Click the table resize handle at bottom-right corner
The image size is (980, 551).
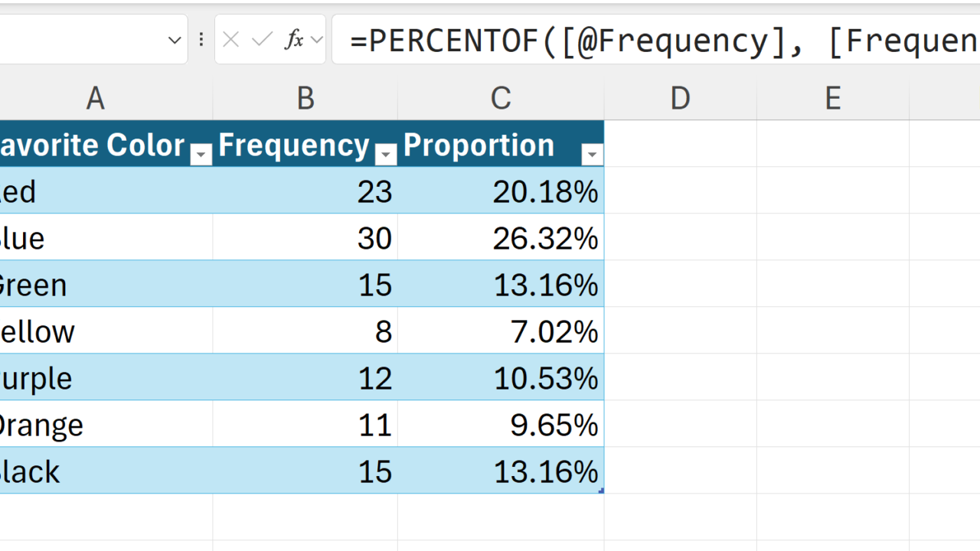click(x=601, y=491)
